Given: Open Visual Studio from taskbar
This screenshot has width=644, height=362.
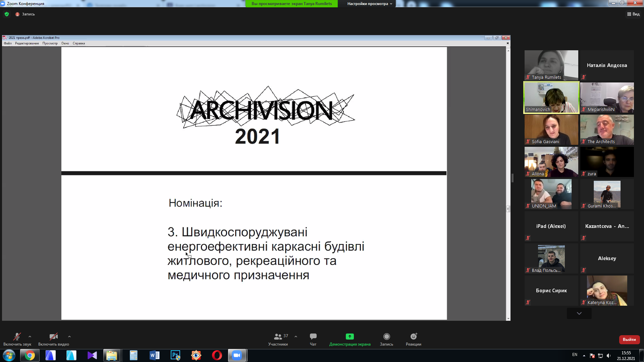Looking at the screenshot, I should [92, 355].
